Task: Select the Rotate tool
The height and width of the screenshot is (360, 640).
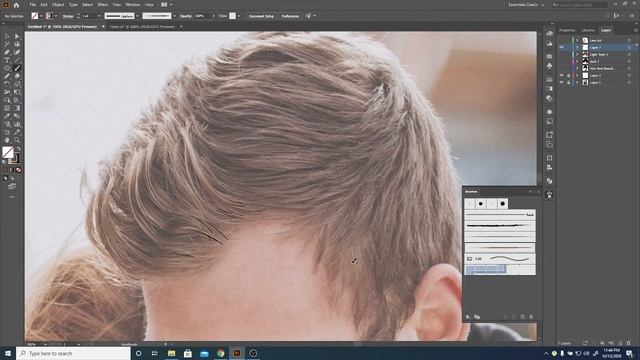Action: [x=7, y=84]
